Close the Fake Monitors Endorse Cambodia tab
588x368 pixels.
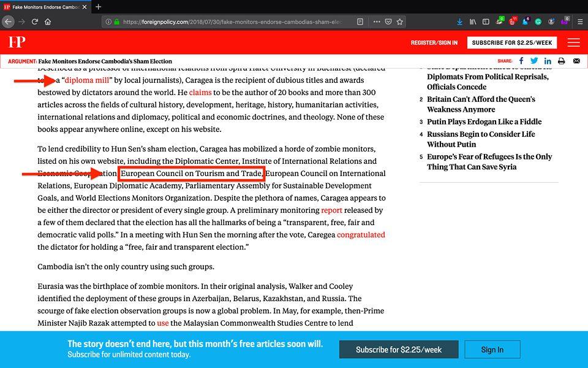(x=85, y=7)
